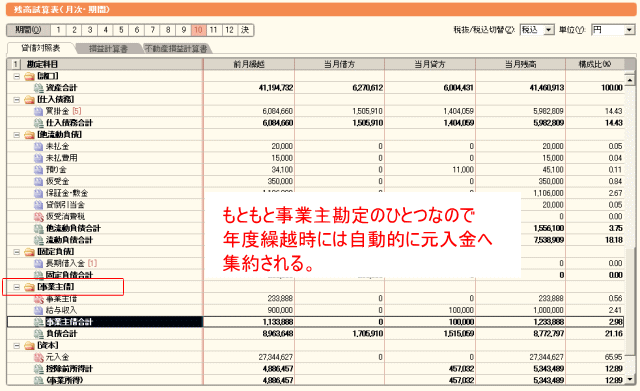Select period month 7 button
The image size is (640, 391).
[x=152, y=30]
